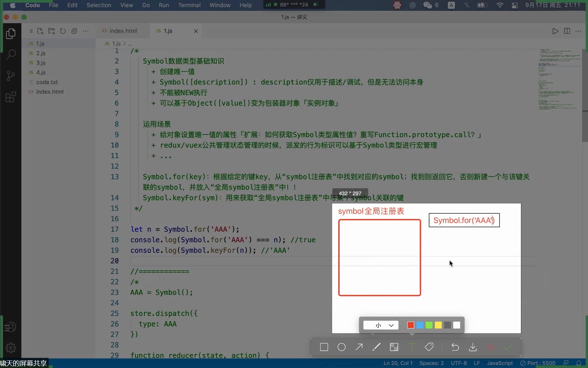Change line ending via LF status item
Screen dimensions: 588x368
pos(477,363)
